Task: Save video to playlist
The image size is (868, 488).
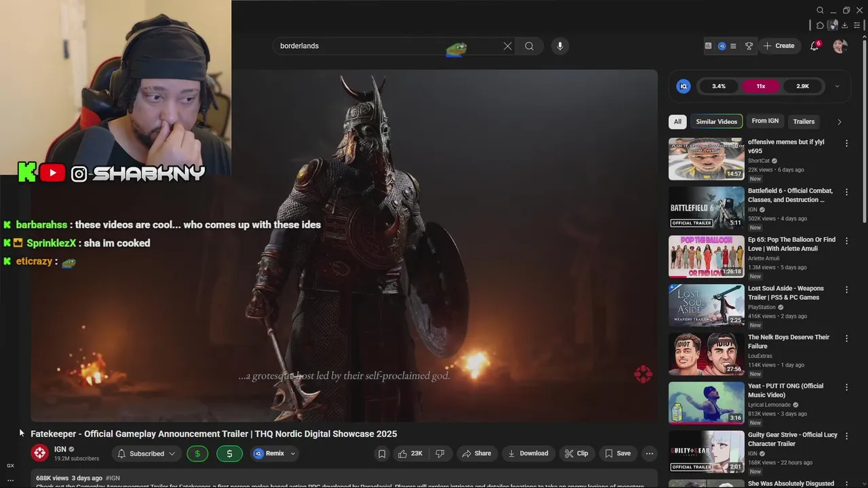Action: click(x=618, y=453)
